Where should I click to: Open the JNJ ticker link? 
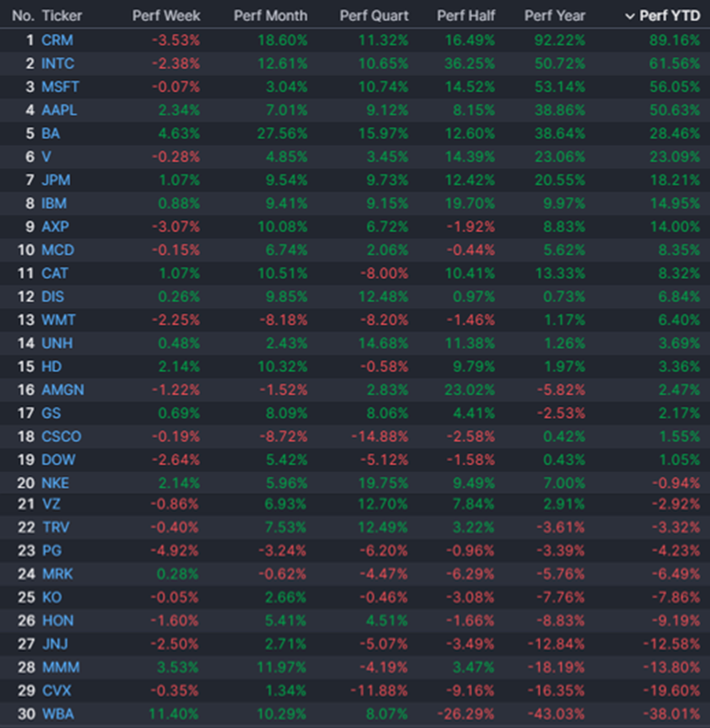(55, 644)
